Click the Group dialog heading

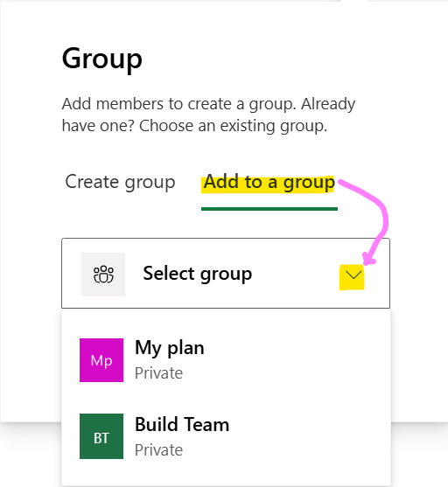point(102,59)
